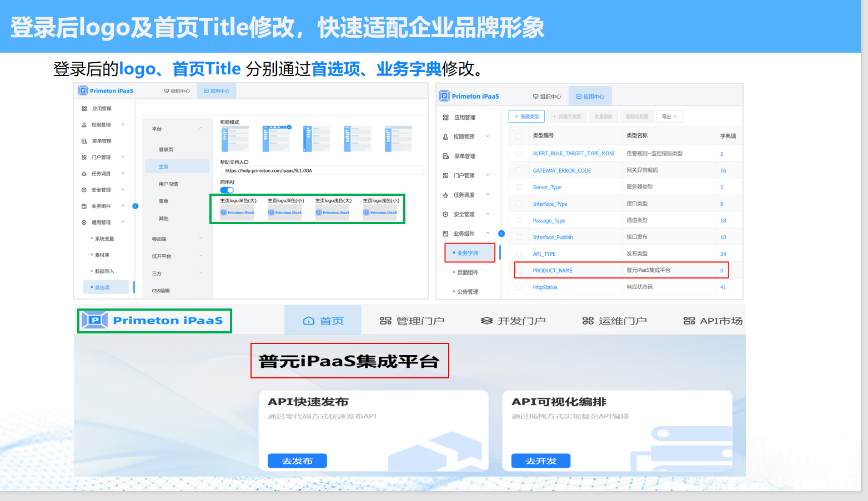Viewport: 868px width, 501px height.
Task: Click the 安全管理 shield icon in the left screenshot's sidebar
Action: 84,190
